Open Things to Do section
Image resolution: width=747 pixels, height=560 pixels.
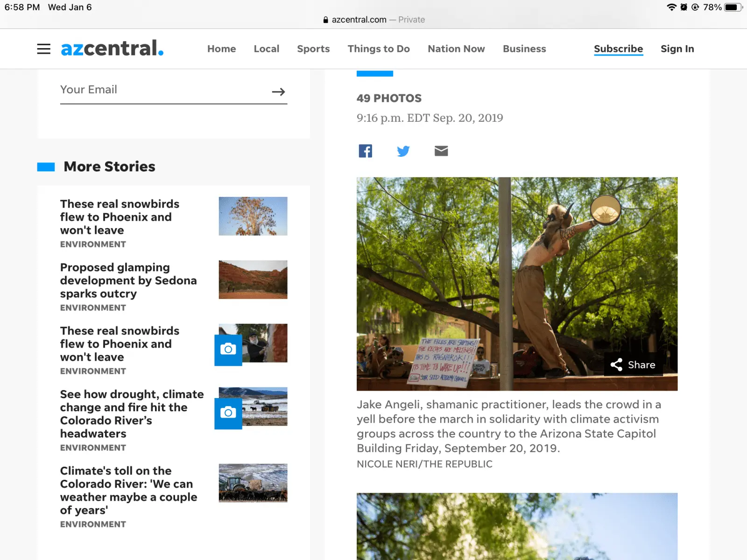coord(379,49)
